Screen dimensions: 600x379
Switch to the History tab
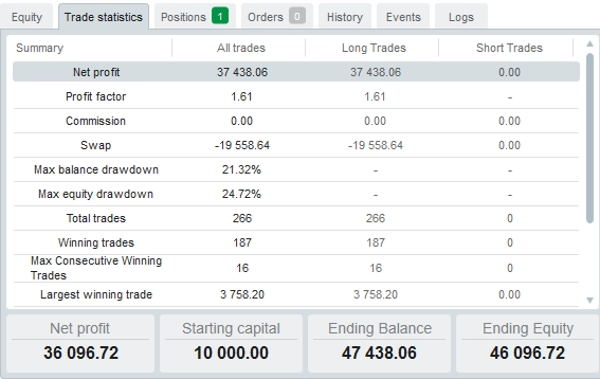pos(345,17)
